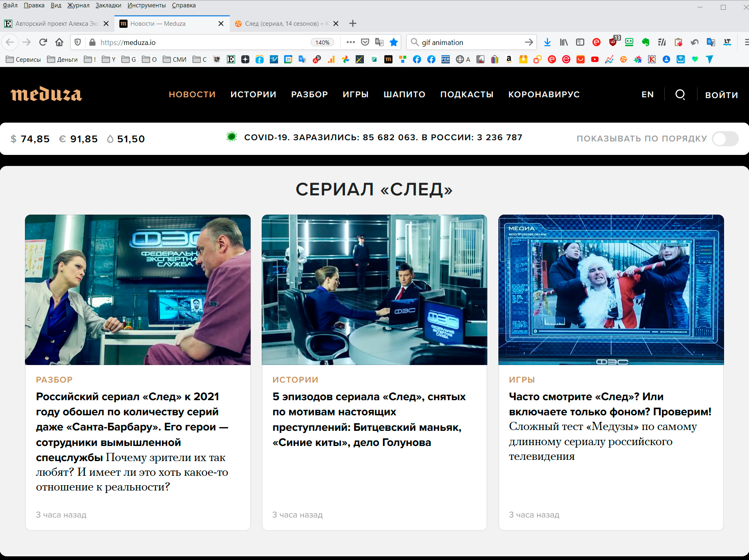Expand the 'СМИ' bookmarks folder
The image size is (749, 560).
(x=175, y=60)
